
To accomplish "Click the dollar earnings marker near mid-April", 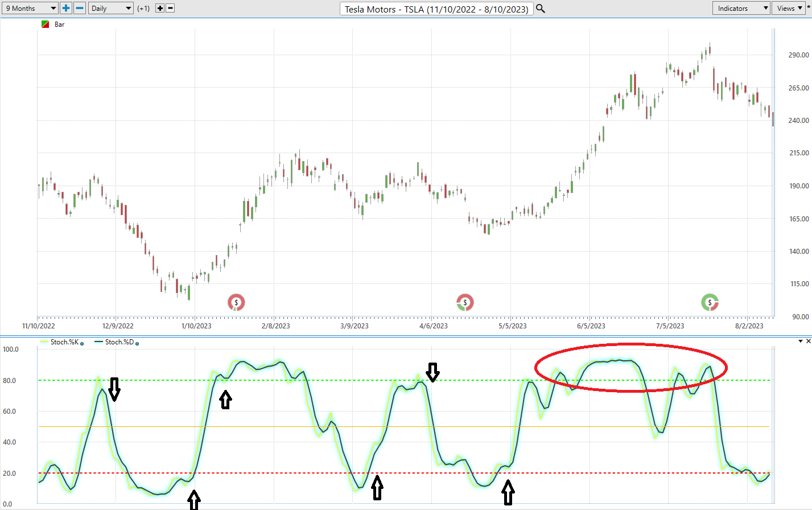I will 465,302.
